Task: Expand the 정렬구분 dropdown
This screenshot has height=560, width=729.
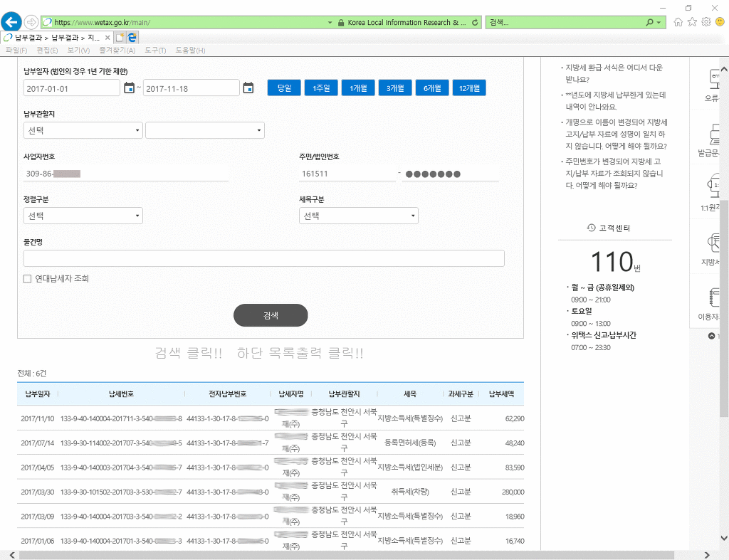Action: point(83,216)
